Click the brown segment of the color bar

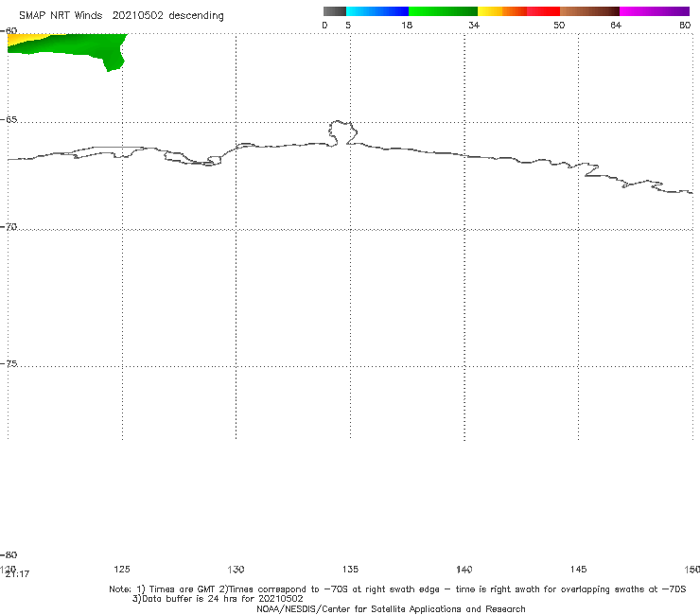589,11
